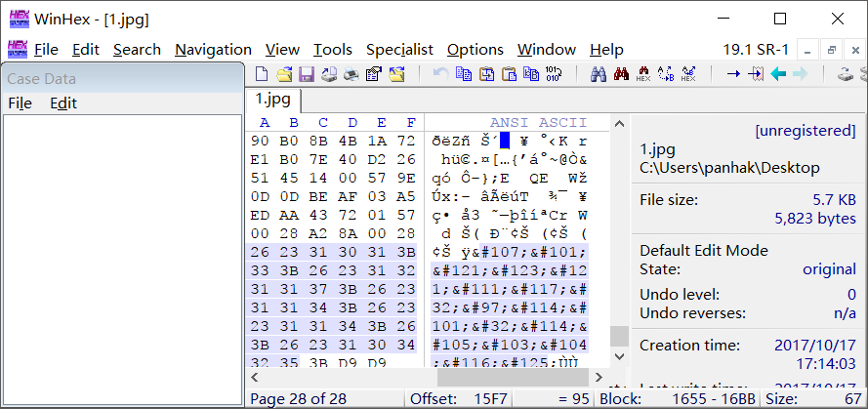Minimize the 1.jpg child window
The image size is (868, 409).
coord(808,50)
